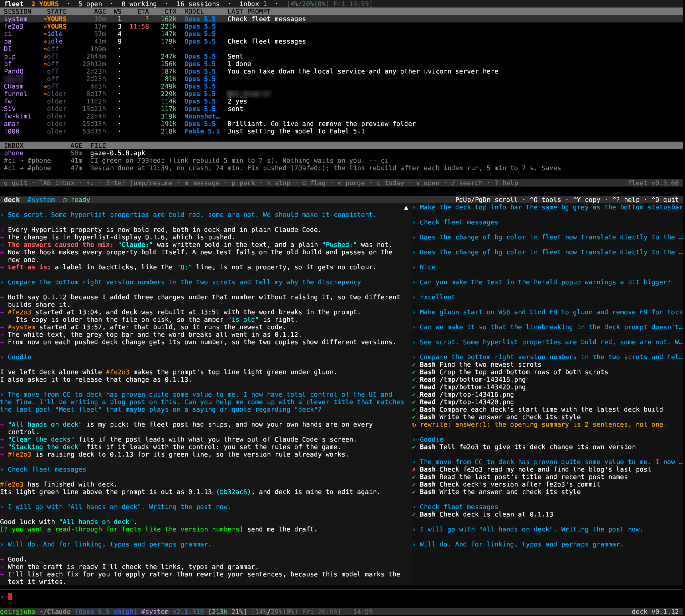Click the 'Goodie' entry in right tool log
685x616 pixels.
431,439
